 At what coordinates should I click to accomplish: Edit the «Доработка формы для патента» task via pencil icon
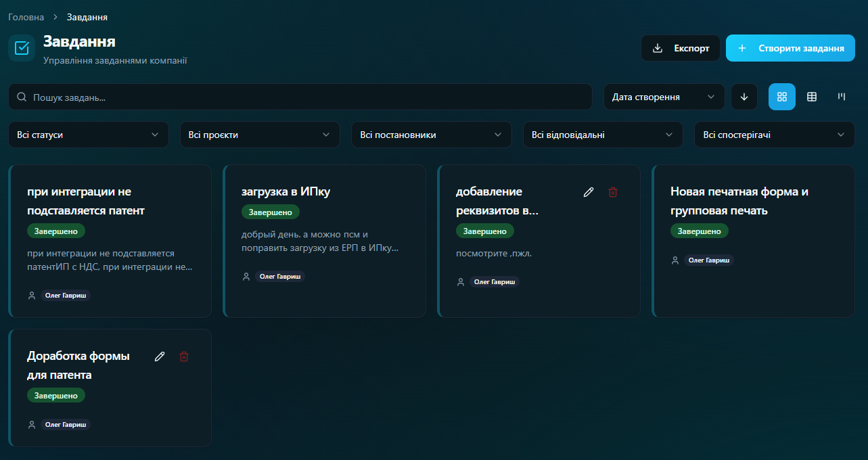click(x=160, y=356)
